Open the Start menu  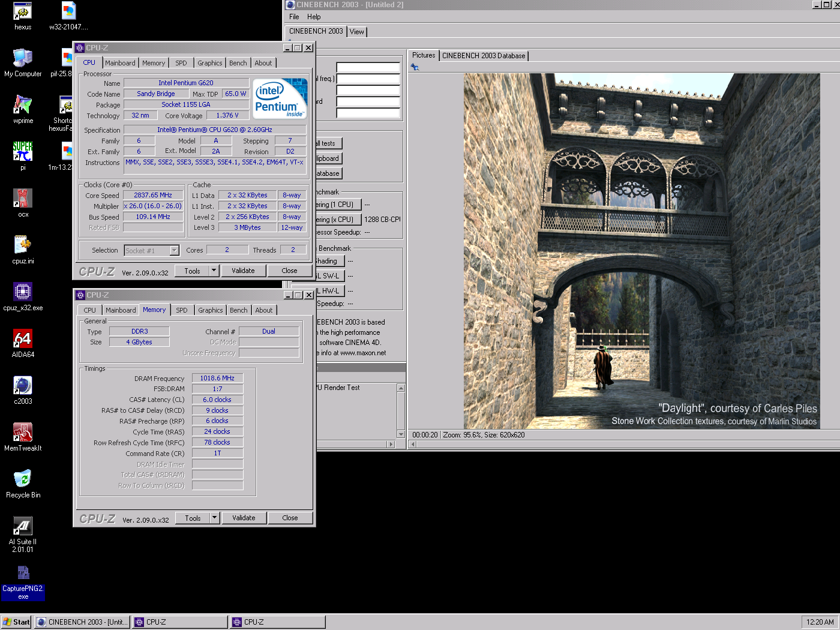[16, 622]
